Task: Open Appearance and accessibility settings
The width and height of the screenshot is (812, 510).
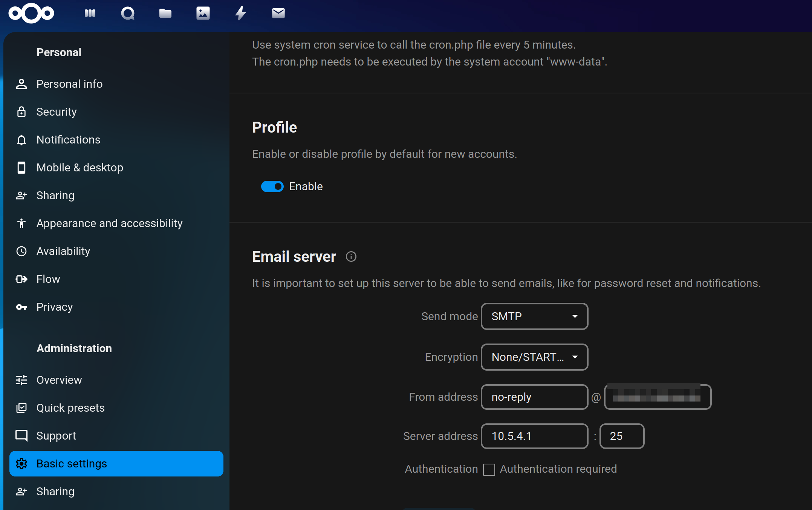Action: click(109, 223)
